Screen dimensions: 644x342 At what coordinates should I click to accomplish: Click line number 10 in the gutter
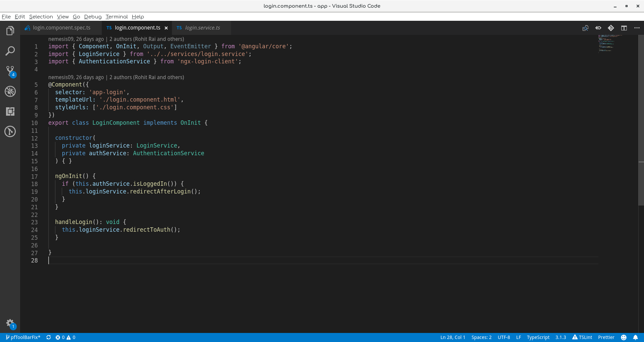pos(35,123)
